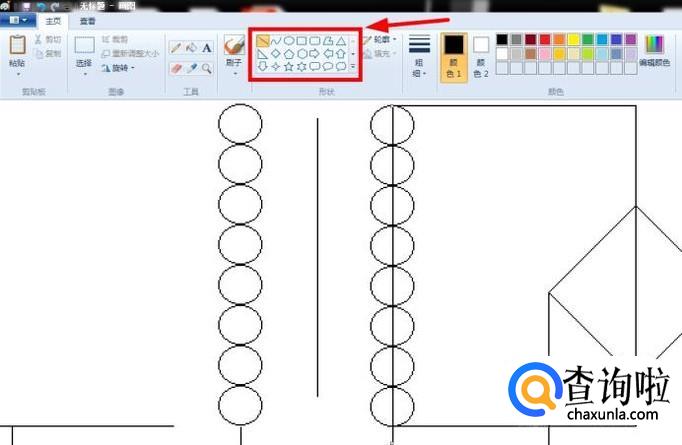This screenshot has width=682, height=445.
Task: Select the right arrow shape
Action: [314, 54]
